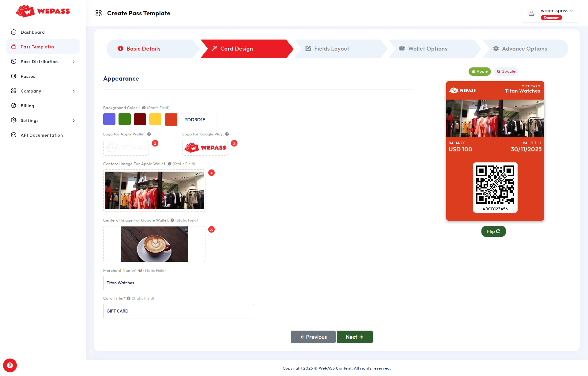The width and height of the screenshot is (588, 376).
Task: Remove the Logo for Google Play image
Action: coord(234,143)
